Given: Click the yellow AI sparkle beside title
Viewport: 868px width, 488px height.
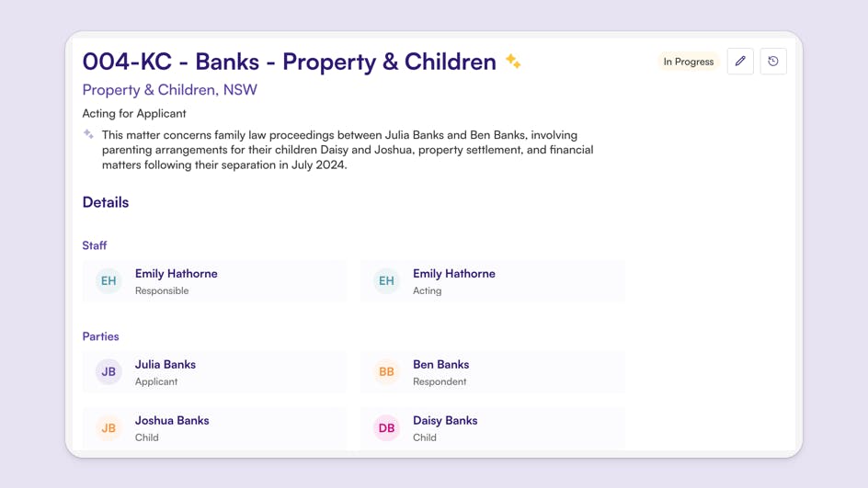Looking at the screenshot, I should tap(513, 62).
